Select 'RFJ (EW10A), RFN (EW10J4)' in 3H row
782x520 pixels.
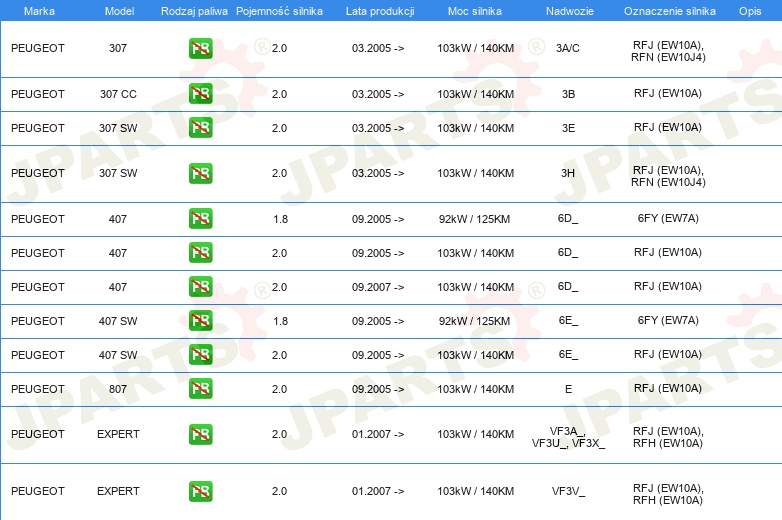[x=668, y=176]
